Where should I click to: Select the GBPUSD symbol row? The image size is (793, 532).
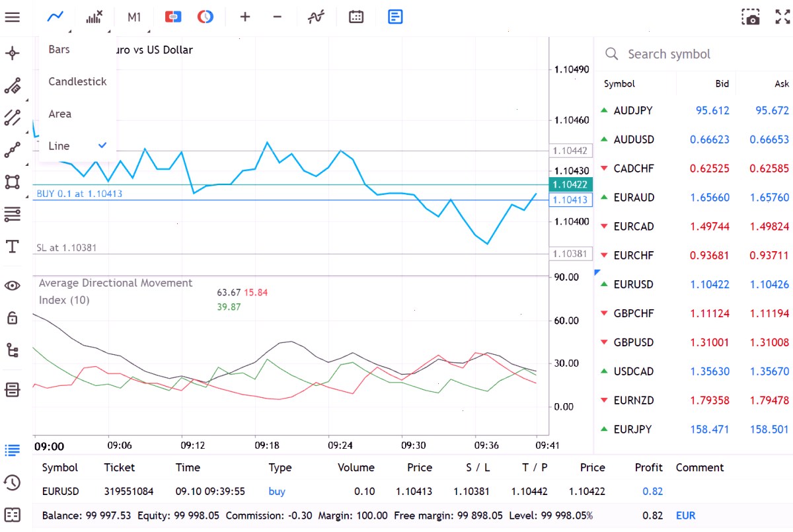pyautogui.click(x=694, y=342)
